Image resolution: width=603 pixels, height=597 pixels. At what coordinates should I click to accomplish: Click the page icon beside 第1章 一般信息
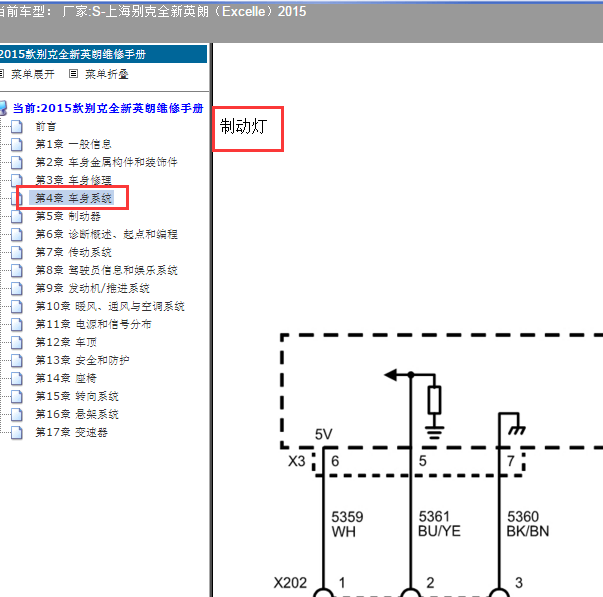17,144
